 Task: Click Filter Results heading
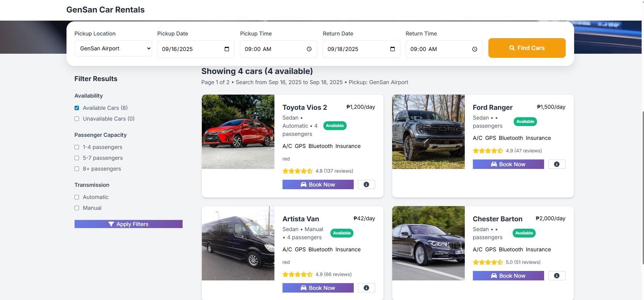pos(96,79)
